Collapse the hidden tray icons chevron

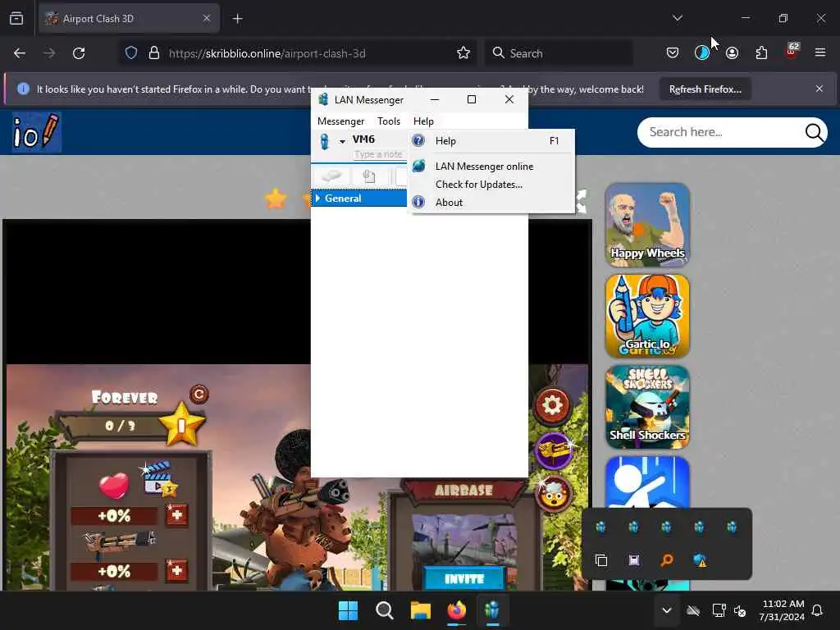click(667, 610)
